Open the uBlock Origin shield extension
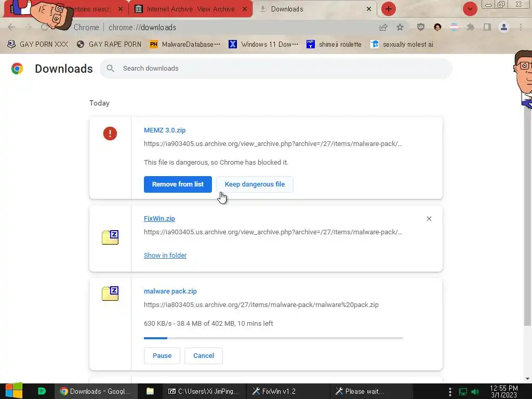 pyautogui.click(x=421, y=27)
